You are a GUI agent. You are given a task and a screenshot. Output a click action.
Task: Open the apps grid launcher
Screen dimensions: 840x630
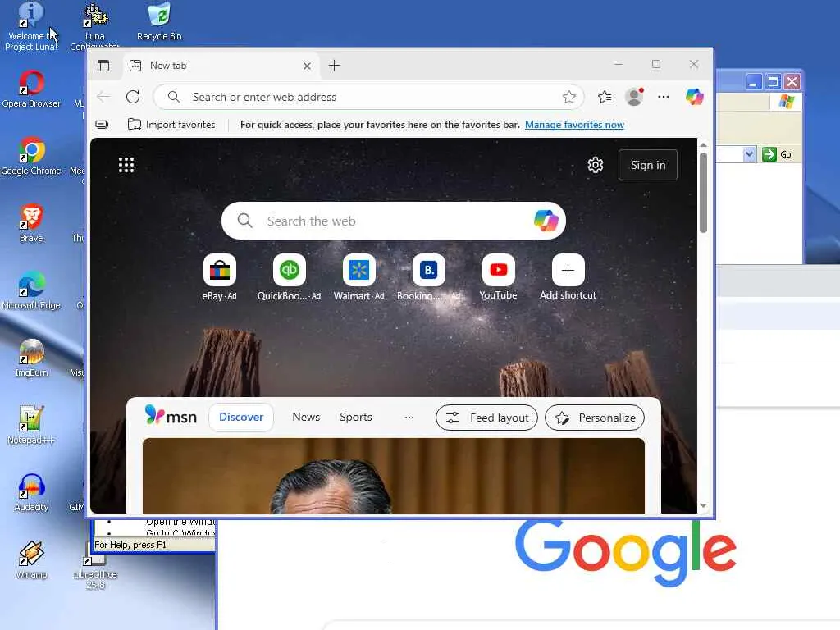[x=126, y=165]
